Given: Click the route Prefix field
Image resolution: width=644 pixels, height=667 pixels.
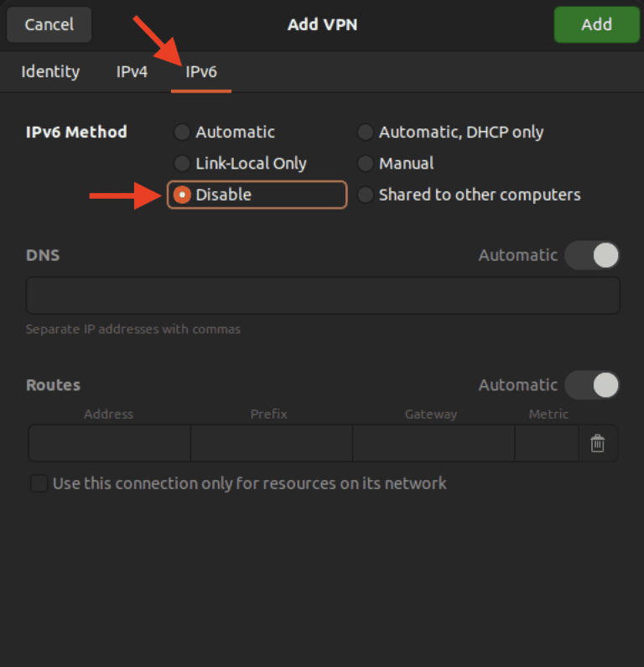Looking at the screenshot, I should coord(271,444).
